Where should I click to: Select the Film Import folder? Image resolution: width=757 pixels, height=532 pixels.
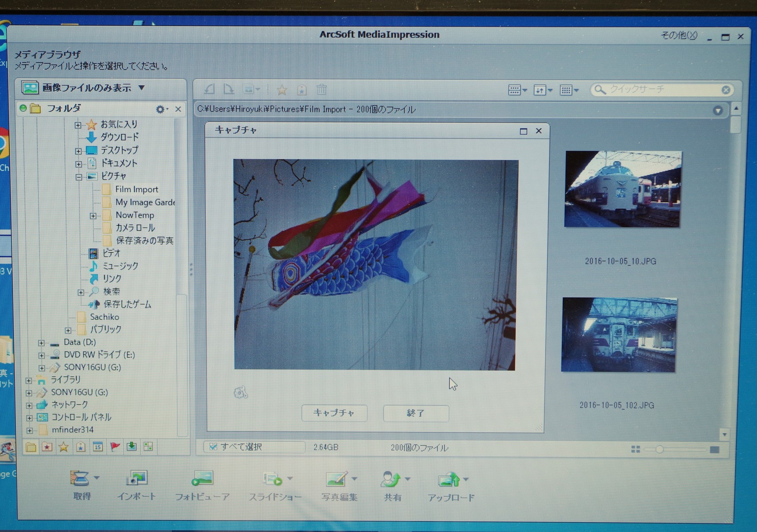coord(136,189)
